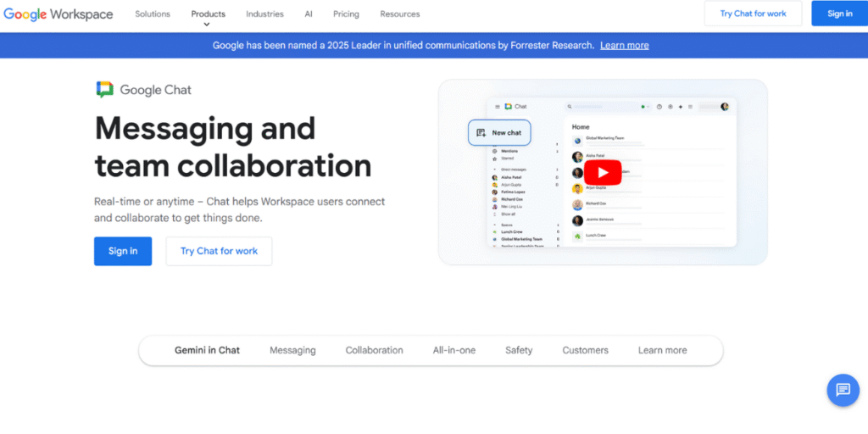Screen dimensions: 868x434
Task: Click the Google Chat product name text
Action: click(x=156, y=90)
